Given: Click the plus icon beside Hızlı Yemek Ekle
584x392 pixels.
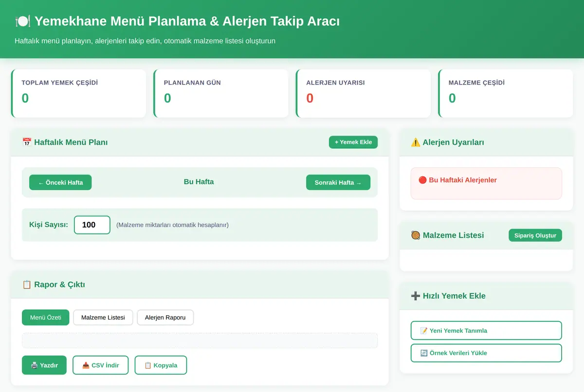Looking at the screenshot, I should tap(416, 296).
